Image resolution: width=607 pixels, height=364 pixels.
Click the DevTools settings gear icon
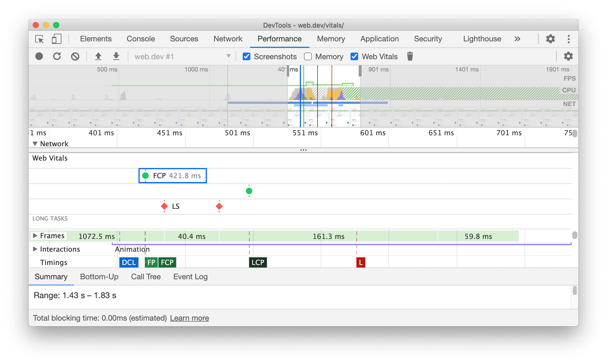(x=551, y=39)
